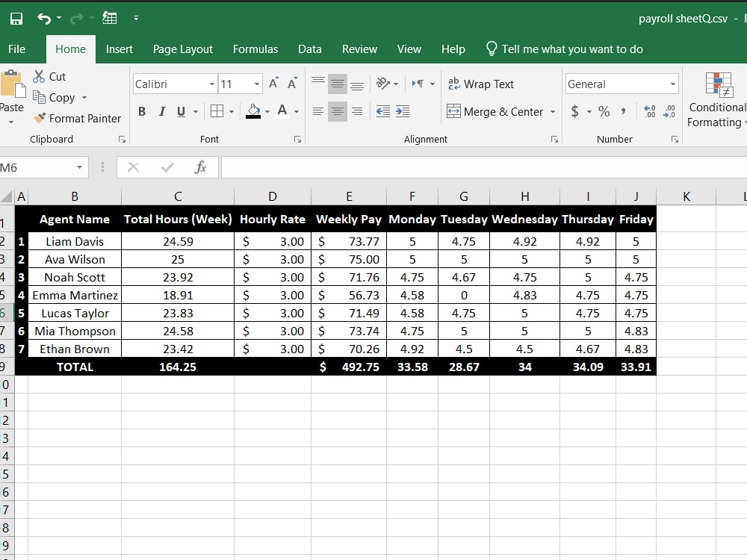Click the text direction icon

tap(418, 84)
